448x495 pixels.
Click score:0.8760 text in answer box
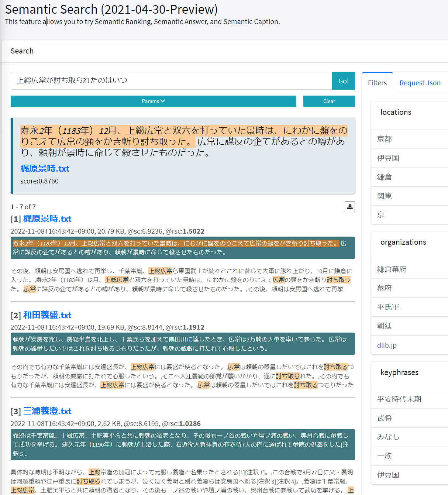(39, 181)
